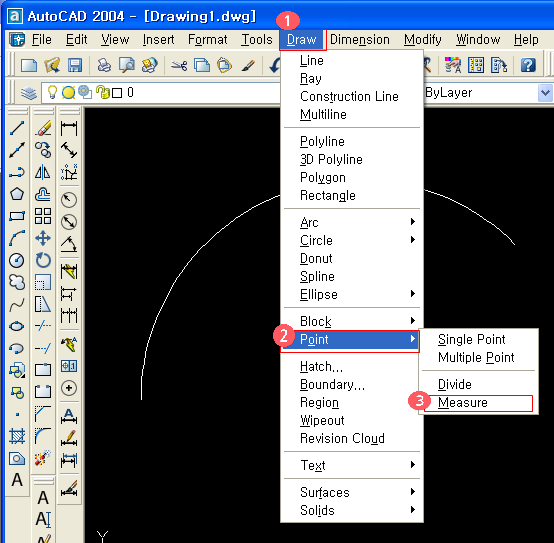Screen dimensions: 554x543
Task: Click the layer 0 color swatch square
Action: [x=117, y=93]
